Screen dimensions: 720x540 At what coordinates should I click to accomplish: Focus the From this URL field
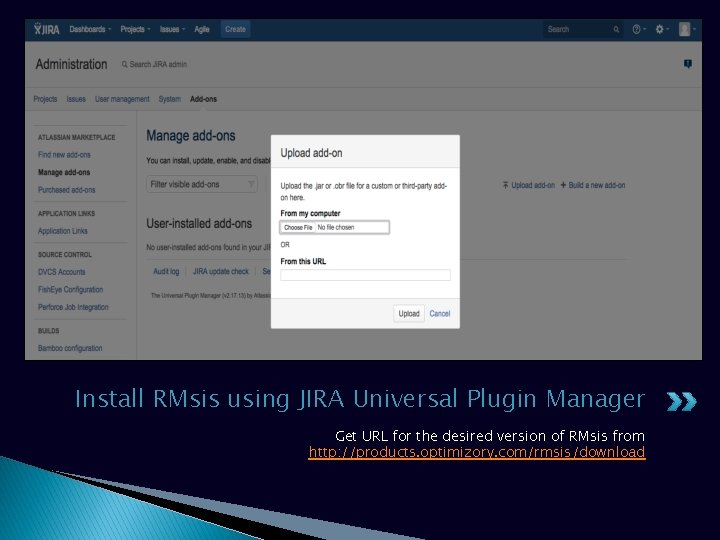click(366, 275)
